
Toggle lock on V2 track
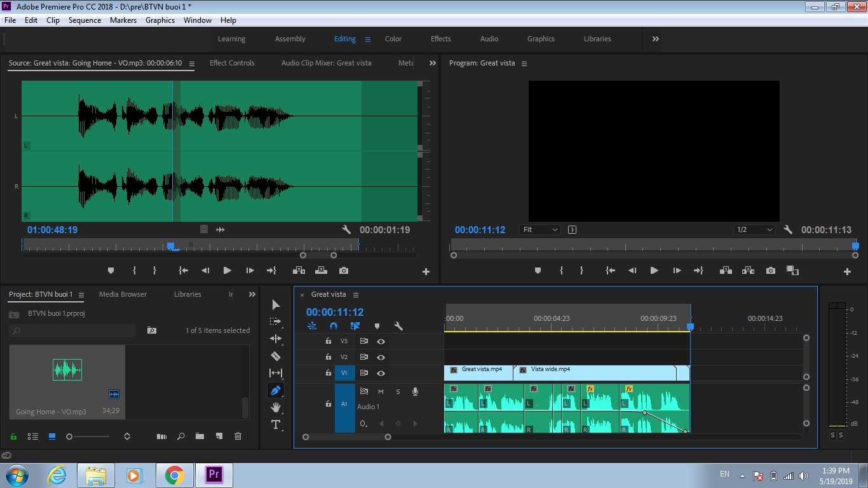[328, 357]
